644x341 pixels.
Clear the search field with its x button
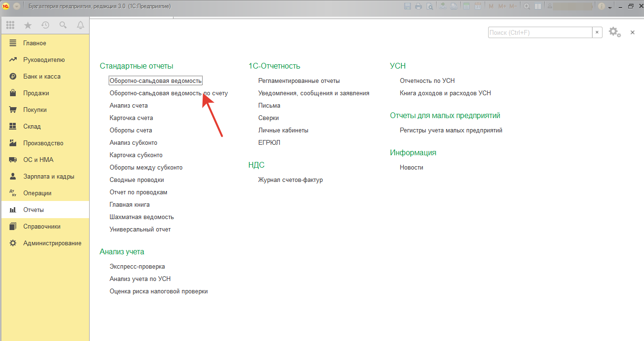[x=597, y=32]
